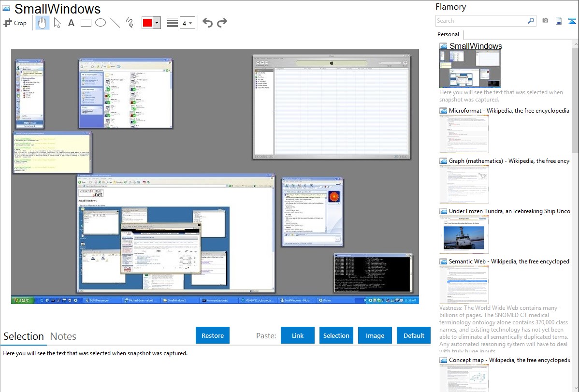
Task: Select the freehand draw tool
Action: 129,23
